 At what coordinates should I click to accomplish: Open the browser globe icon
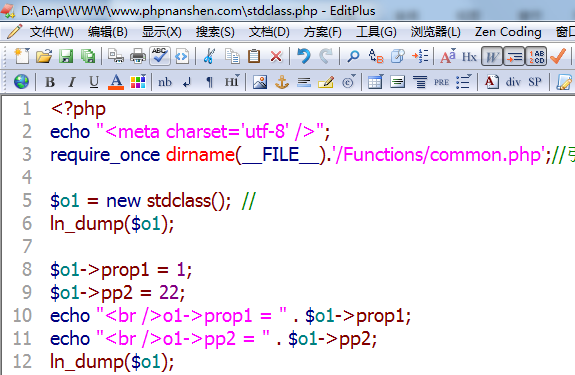(x=21, y=81)
